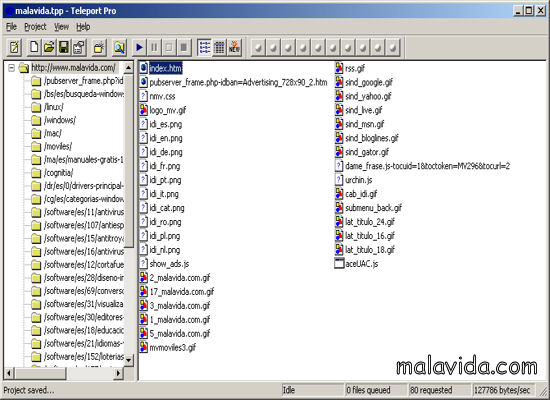Save project using the floppy disk icon
Screen dimensions: 550x400
point(64,47)
